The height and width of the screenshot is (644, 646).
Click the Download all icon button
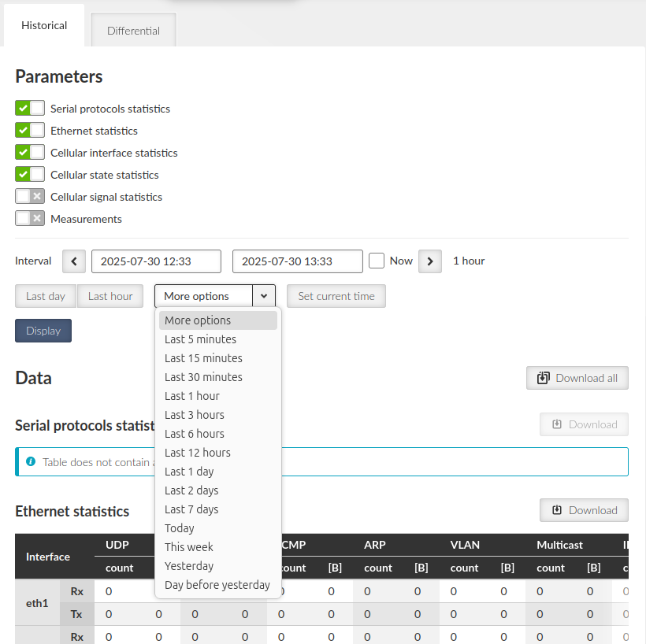pyautogui.click(x=577, y=378)
